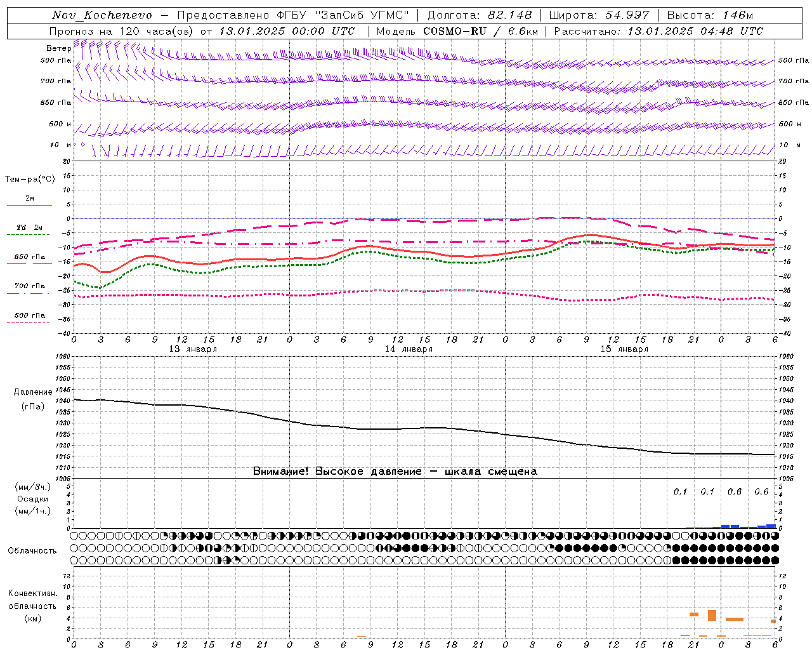Click the date label 14 января
The height and width of the screenshot is (650, 812).
tap(409, 349)
